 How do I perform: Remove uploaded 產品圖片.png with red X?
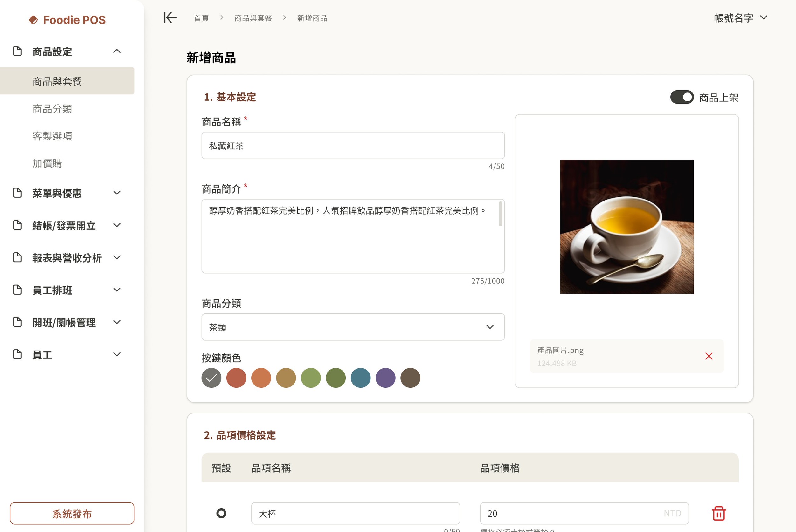pos(709,356)
